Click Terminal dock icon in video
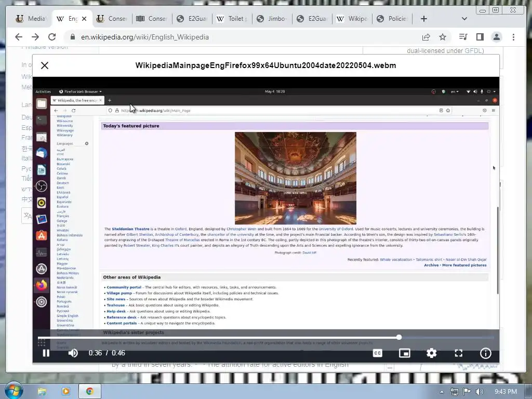Viewport: 532px width, 399px height. (42, 120)
